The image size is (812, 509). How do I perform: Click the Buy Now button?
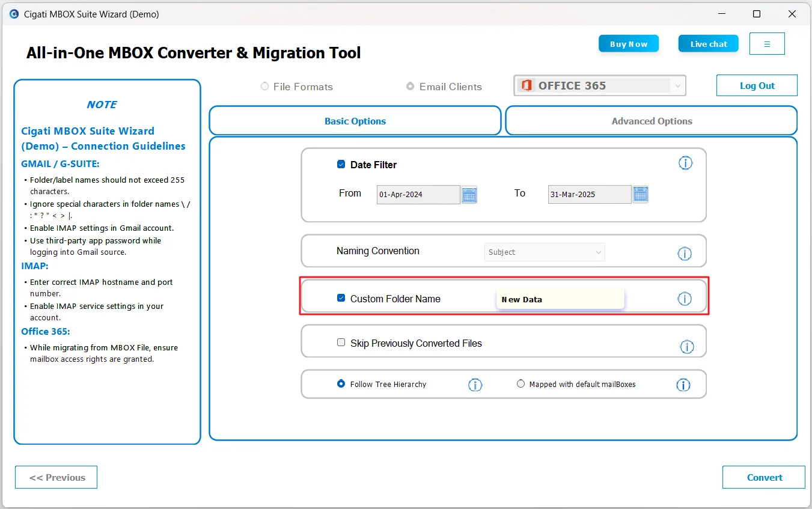[x=629, y=44]
